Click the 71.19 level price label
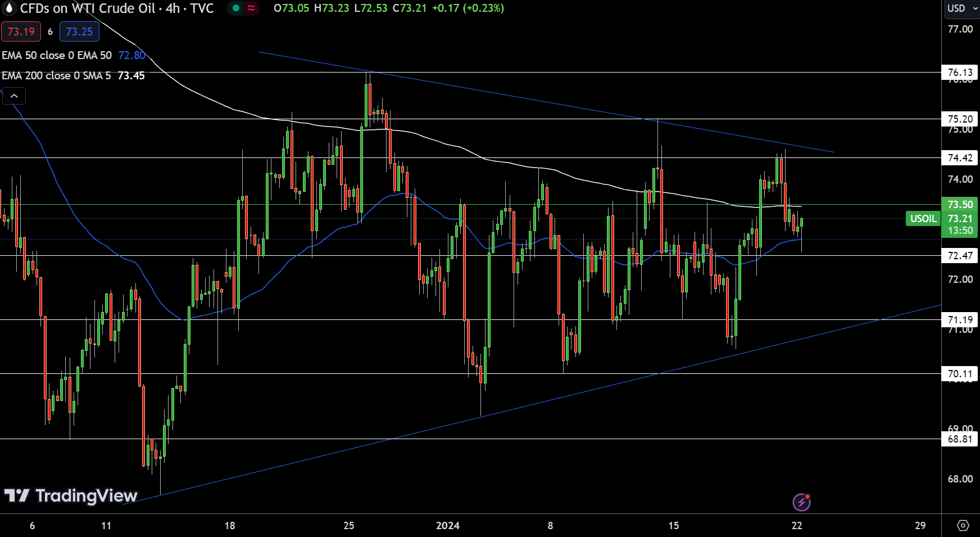 pyautogui.click(x=960, y=319)
